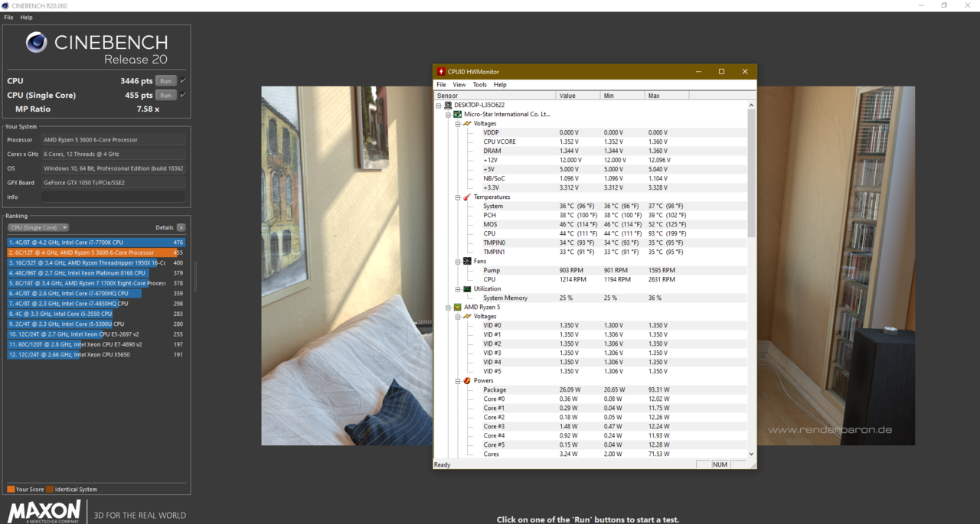
Task: Select ranking entry Xeon CPU X5650
Action: pos(96,354)
